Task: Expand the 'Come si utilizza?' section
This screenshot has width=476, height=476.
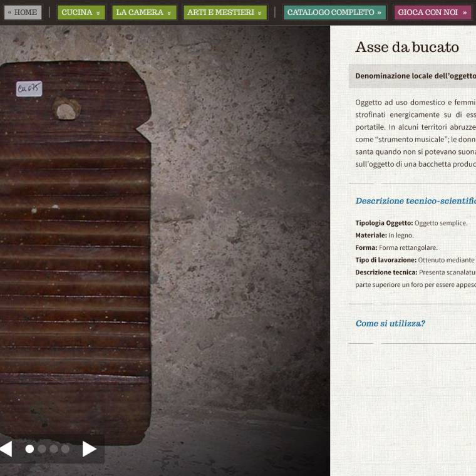Action: [390, 323]
